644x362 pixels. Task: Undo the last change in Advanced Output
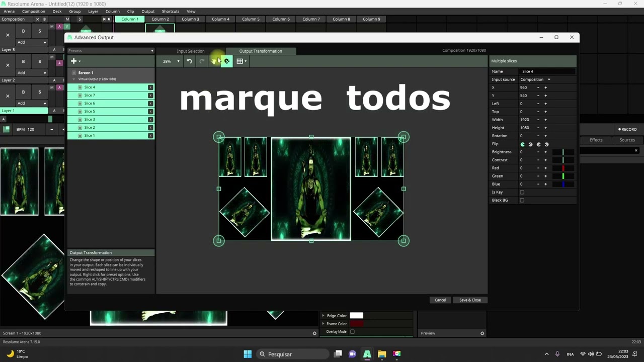[x=189, y=61]
